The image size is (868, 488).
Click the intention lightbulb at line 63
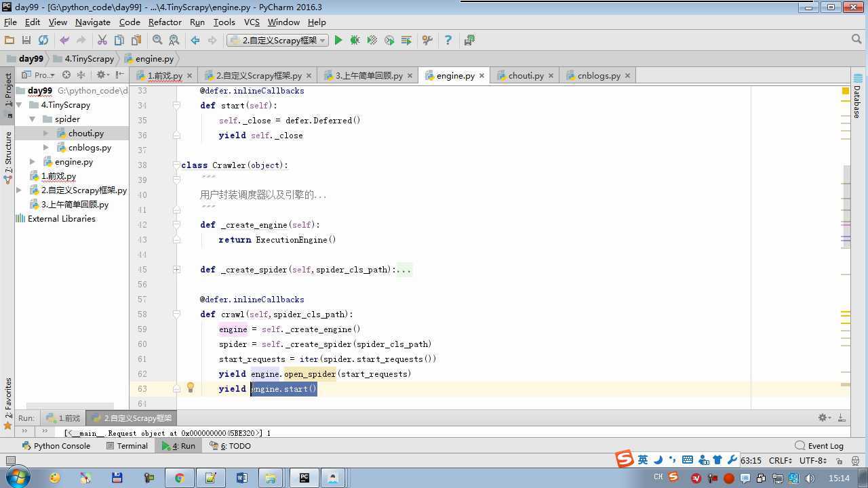click(191, 388)
